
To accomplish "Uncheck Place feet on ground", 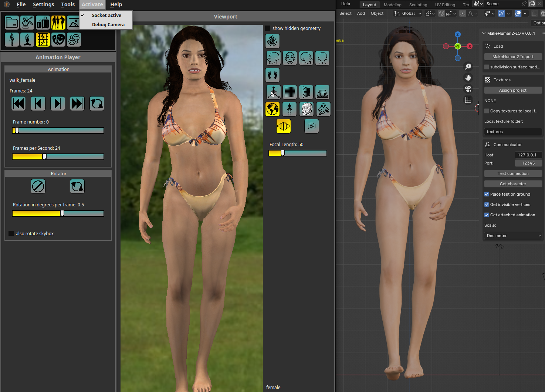I will (487, 194).
